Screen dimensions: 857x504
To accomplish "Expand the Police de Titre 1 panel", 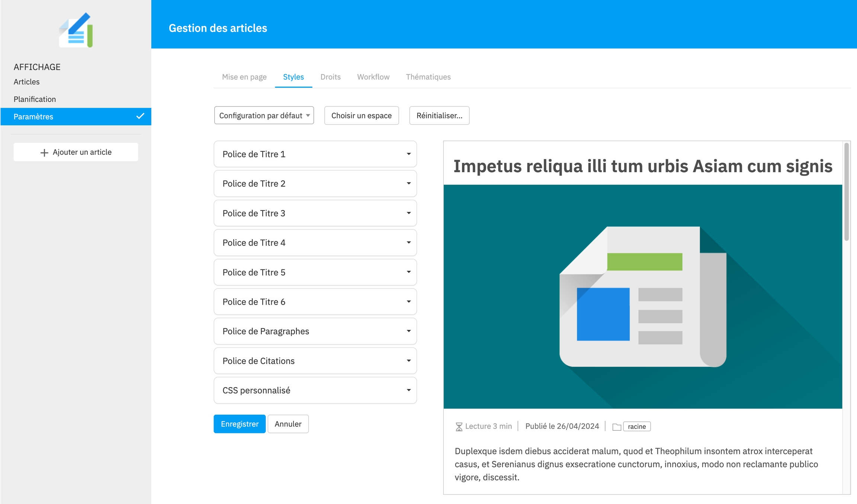I will [x=315, y=154].
